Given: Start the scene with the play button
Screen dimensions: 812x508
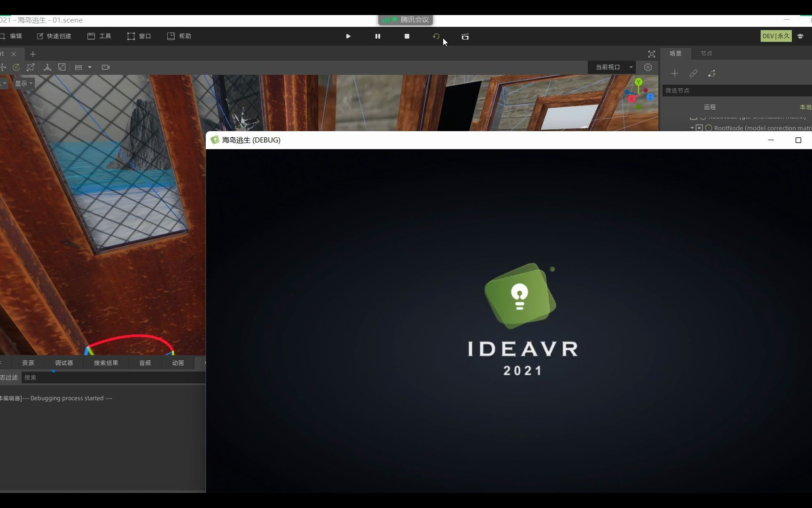Looking at the screenshot, I should [x=348, y=36].
